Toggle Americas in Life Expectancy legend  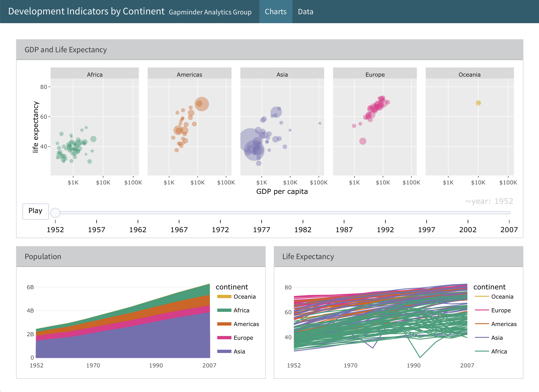pyautogui.click(x=504, y=324)
